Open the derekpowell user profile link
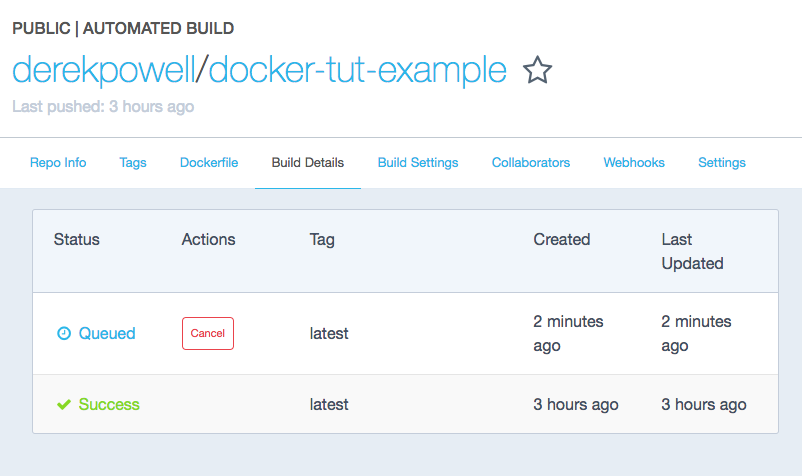Image resolution: width=802 pixels, height=476 pixels. pos(104,70)
